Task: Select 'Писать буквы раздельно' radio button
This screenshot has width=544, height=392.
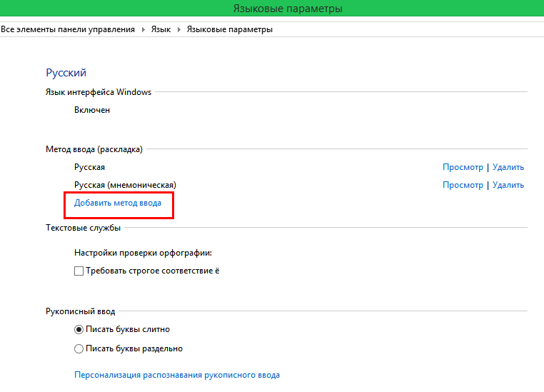Action: click(79, 348)
